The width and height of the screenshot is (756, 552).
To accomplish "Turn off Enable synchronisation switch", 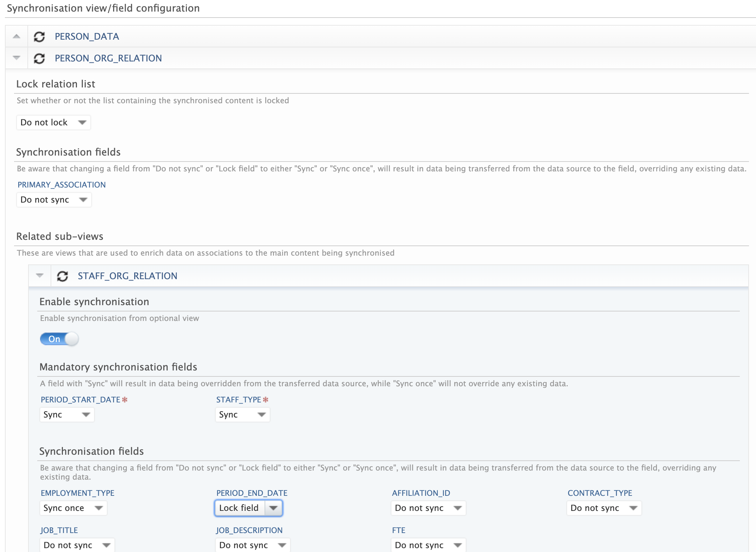I will (x=59, y=339).
